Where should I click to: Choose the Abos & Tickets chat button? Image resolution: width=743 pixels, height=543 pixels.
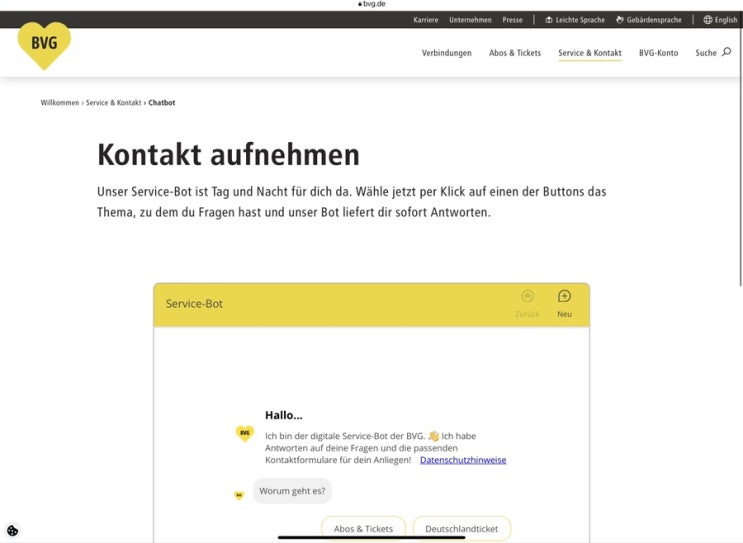click(363, 528)
